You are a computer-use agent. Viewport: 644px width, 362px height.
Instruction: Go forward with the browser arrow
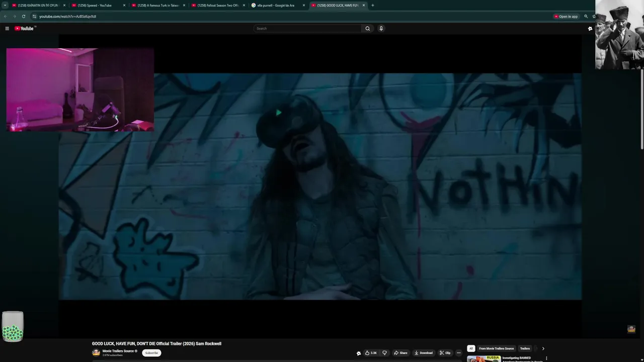tap(14, 17)
